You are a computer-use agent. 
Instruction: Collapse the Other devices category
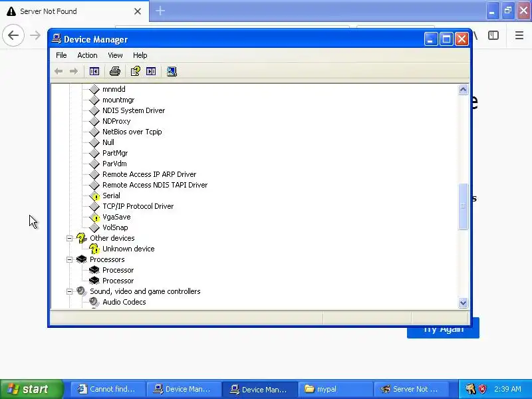click(x=69, y=238)
